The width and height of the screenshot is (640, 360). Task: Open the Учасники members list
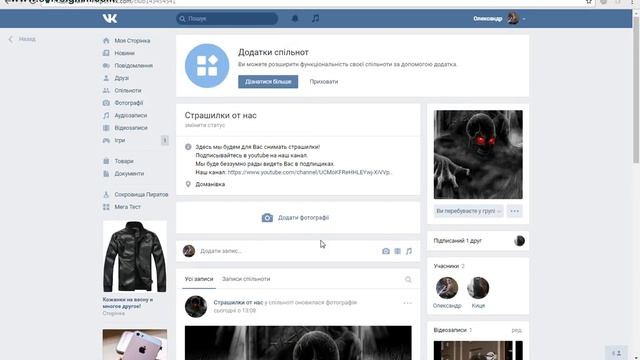click(449, 266)
